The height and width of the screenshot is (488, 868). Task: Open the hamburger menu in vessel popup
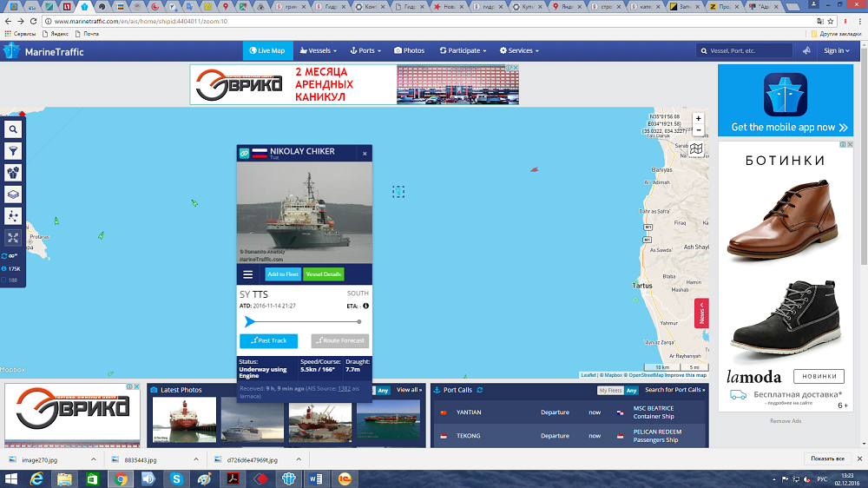(248, 274)
